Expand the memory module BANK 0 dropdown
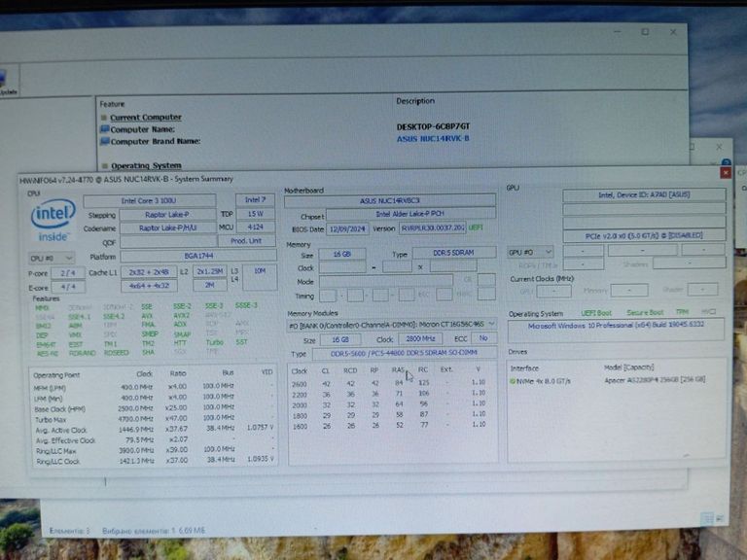Screen dimensions: 747x560 click(491, 324)
